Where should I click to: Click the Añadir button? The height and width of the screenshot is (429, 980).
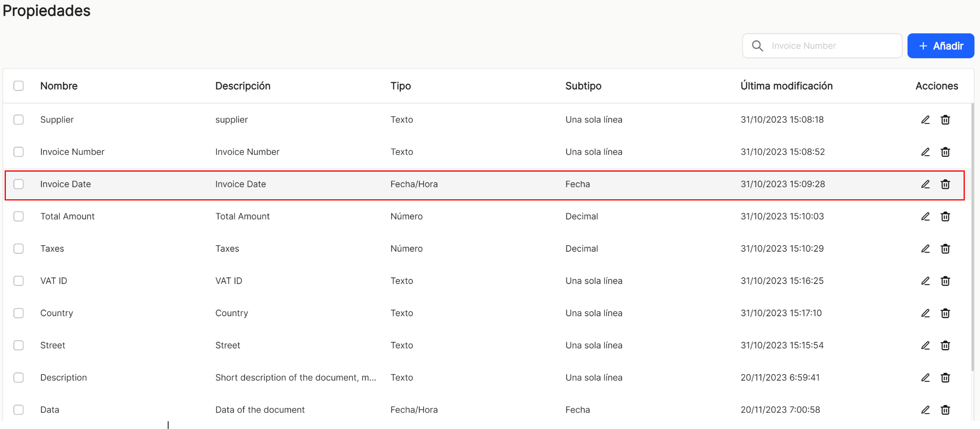pos(941,46)
